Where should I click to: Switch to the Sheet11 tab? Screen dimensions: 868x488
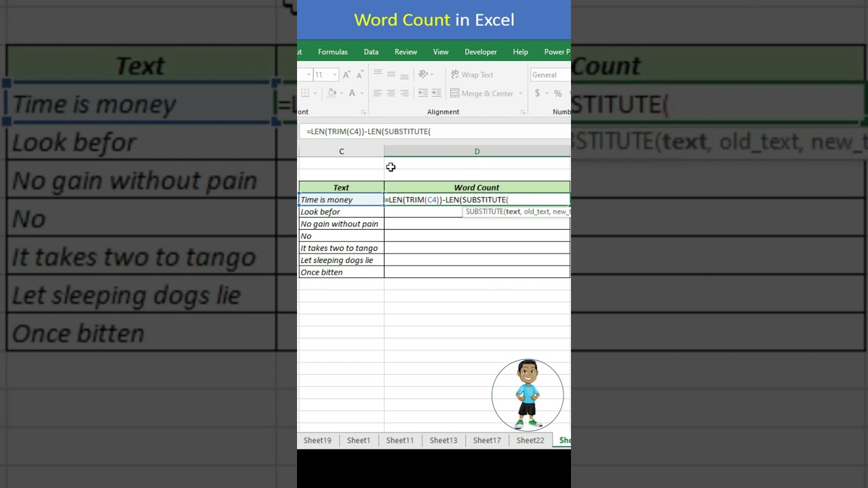(x=400, y=441)
